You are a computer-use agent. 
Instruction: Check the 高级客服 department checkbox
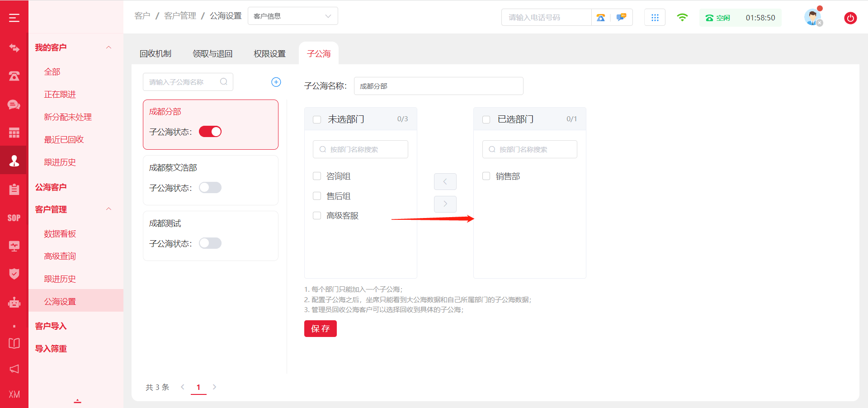(x=317, y=215)
